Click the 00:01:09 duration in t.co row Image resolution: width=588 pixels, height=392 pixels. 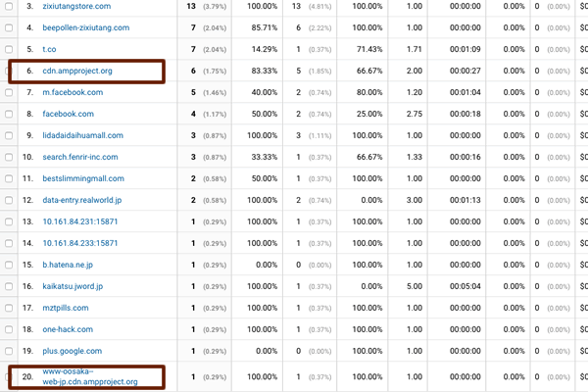[x=465, y=49]
